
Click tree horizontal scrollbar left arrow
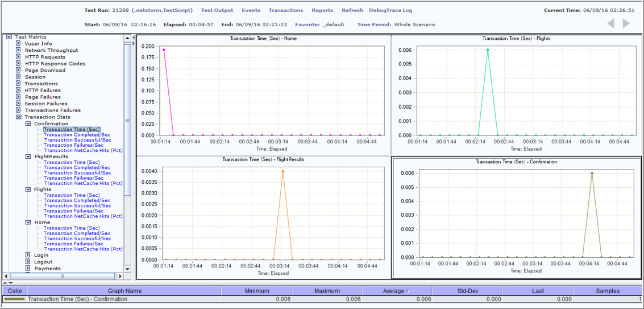click(x=5, y=275)
